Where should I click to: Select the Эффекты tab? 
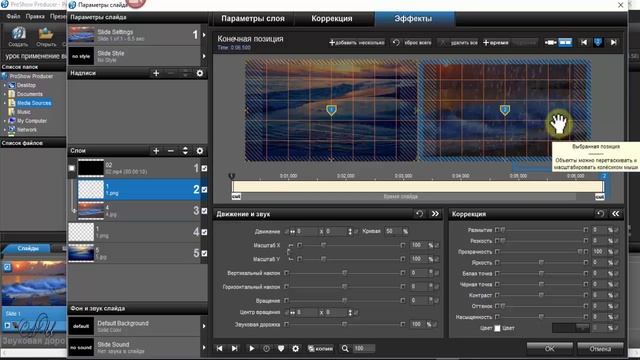[413, 19]
